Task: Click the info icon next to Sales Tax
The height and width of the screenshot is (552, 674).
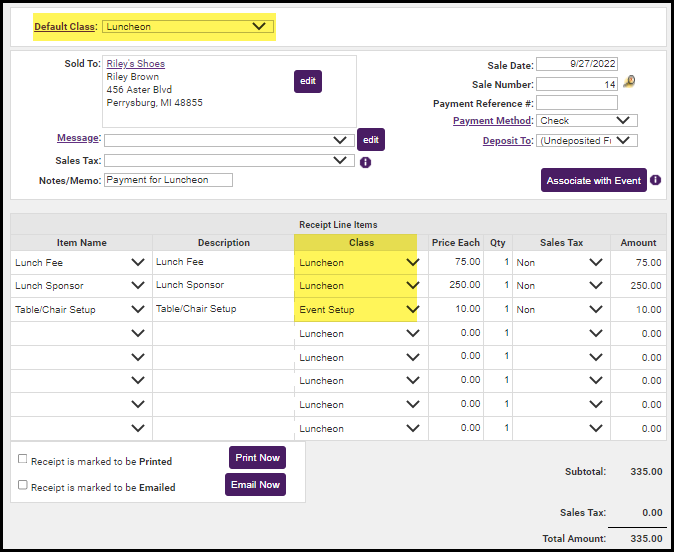Action: pyautogui.click(x=365, y=162)
